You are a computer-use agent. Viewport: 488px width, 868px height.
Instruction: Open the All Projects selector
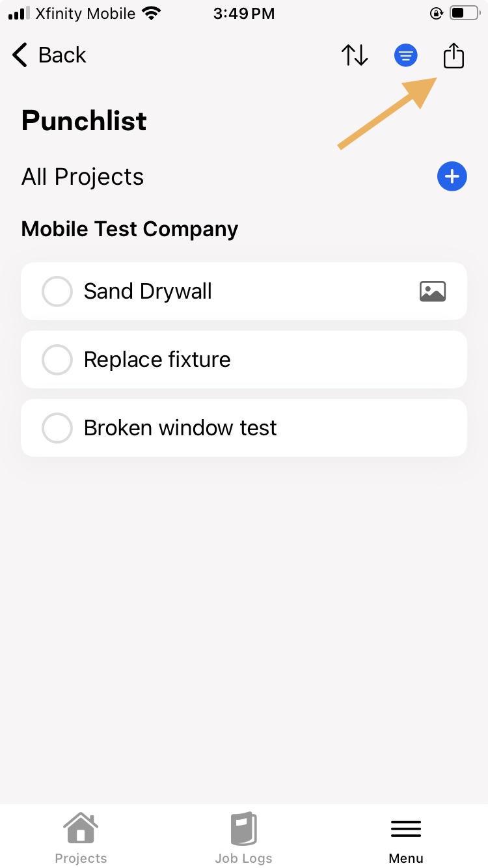pos(83,177)
